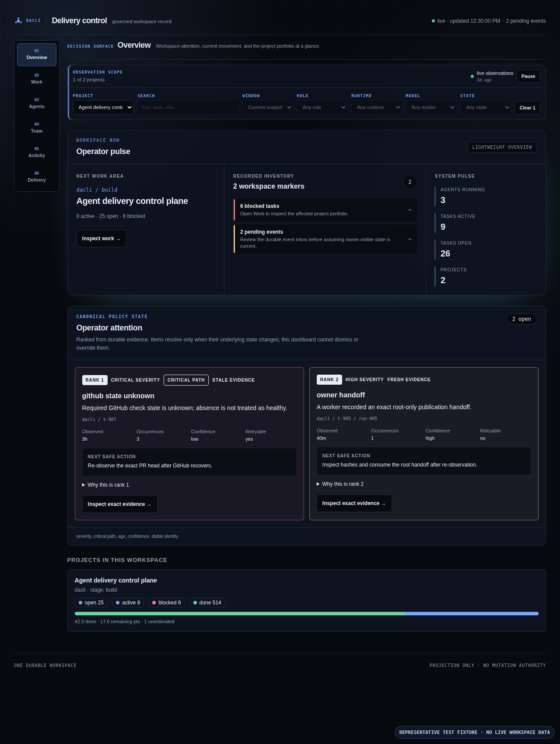Image resolution: width=560 pixels, height=744 pixels.
Task: Open the Runtime dropdown Any runtime
Action: tap(377, 107)
